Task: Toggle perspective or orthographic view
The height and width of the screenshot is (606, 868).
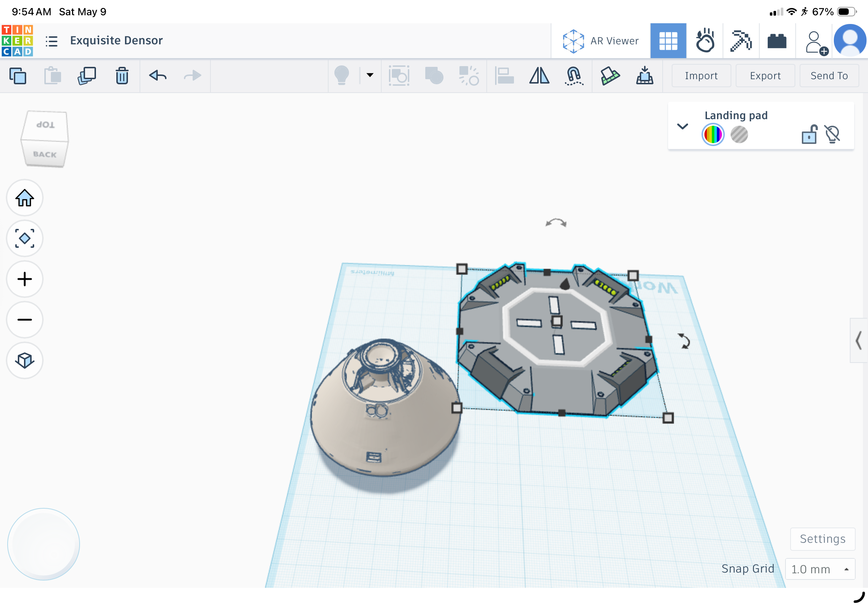Action: [25, 360]
